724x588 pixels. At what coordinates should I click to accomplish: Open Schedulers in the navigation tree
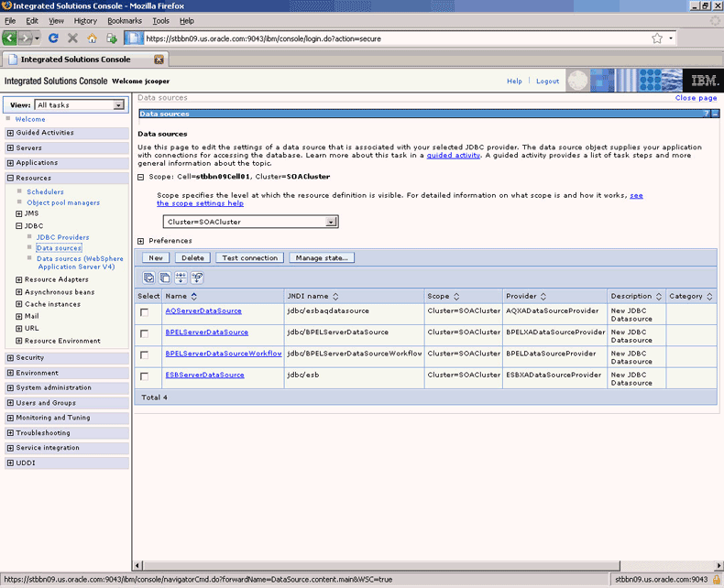point(45,191)
